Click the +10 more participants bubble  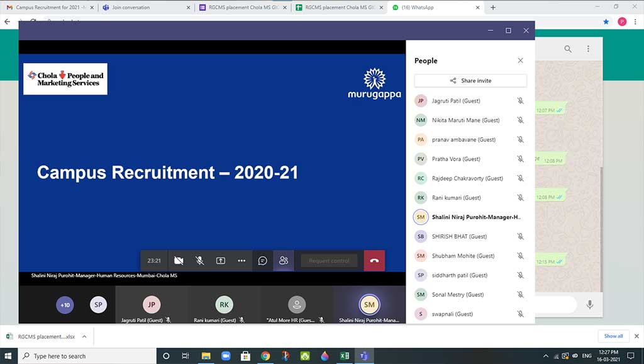pos(64,305)
